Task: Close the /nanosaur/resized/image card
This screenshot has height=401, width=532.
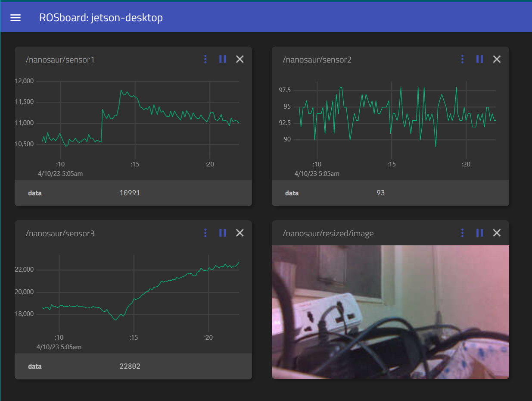Action: [x=497, y=233]
